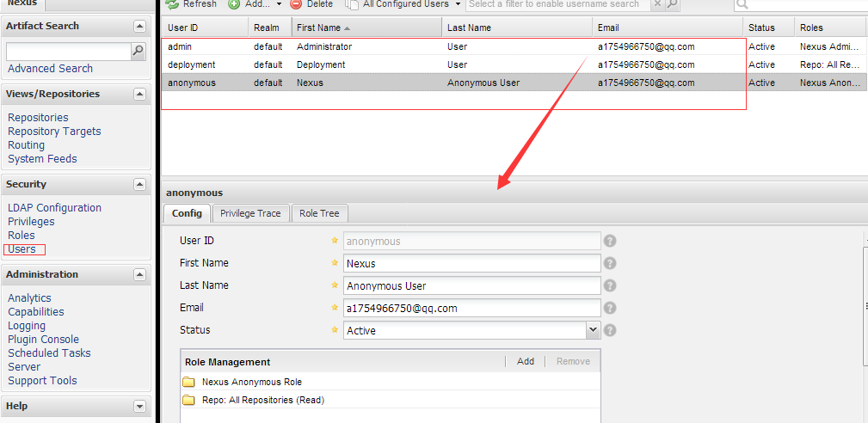Open help icon for First Name field
The image size is (868, 423).
coord(609,263)
